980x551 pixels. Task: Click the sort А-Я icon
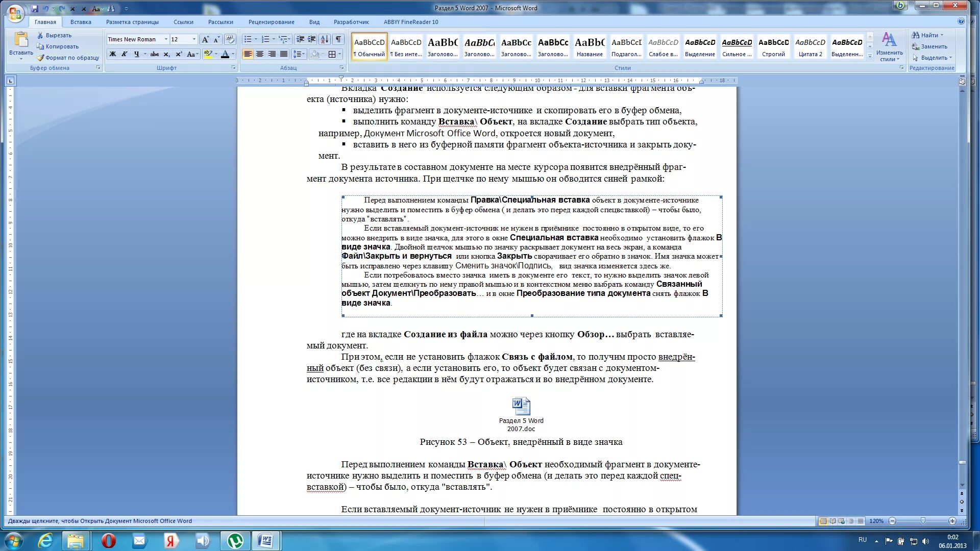click(325, 39)
